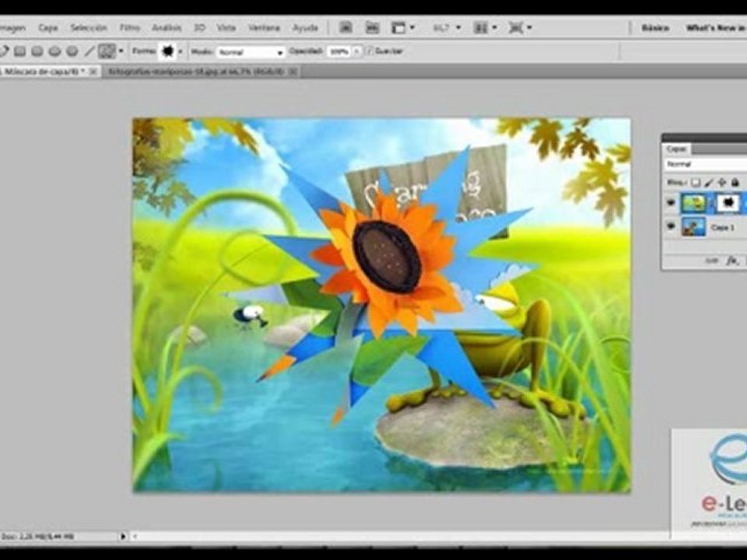The width and height of the screenshot is (747, 560).
Task: Click the Doc size status text
Action: click(x=37, y=536)
